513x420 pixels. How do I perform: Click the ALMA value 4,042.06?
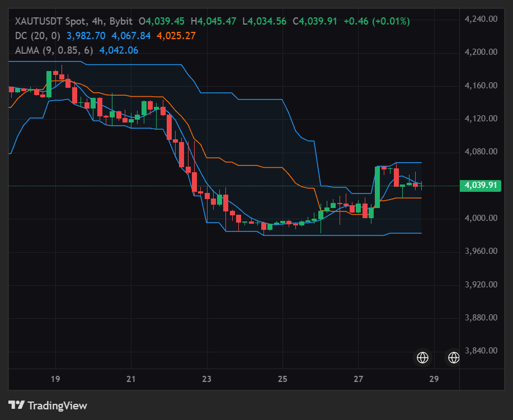tap(119, 50)
